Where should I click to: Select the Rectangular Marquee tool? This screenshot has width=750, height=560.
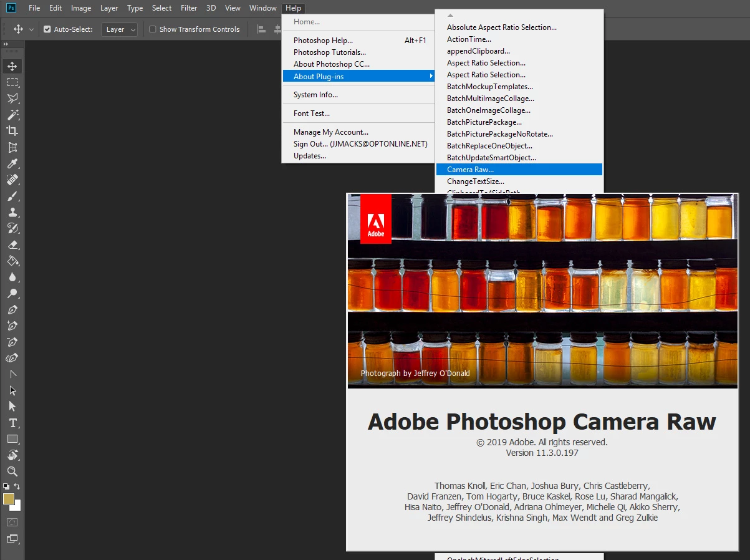(x=12, y=82)
